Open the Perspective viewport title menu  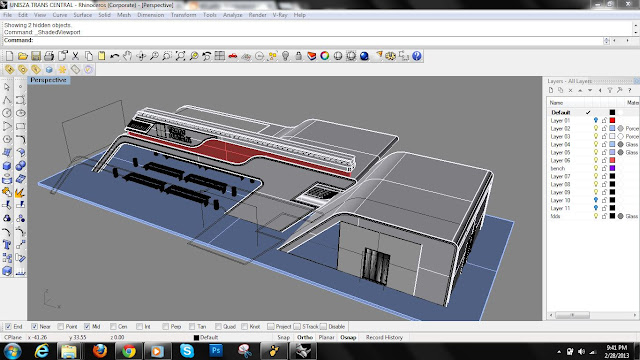pos(48,80)
